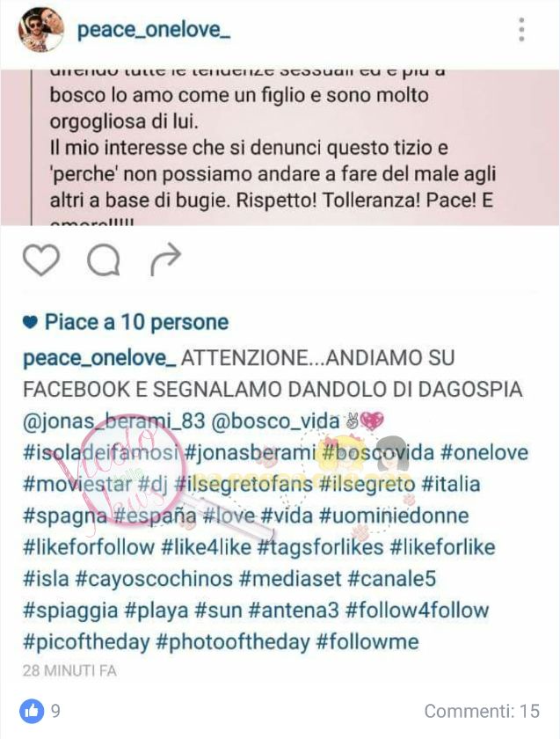Open the @bosco_vida mention
This screenshot has width=560, height=739.
275,421
